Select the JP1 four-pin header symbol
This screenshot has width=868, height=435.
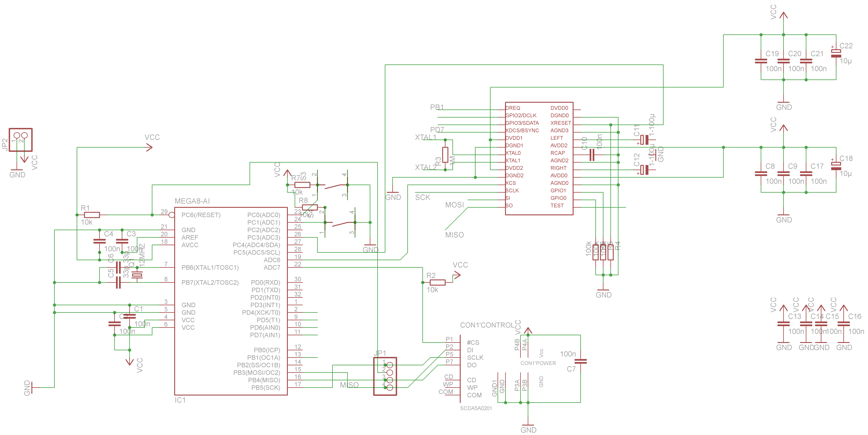pos(385,376)
